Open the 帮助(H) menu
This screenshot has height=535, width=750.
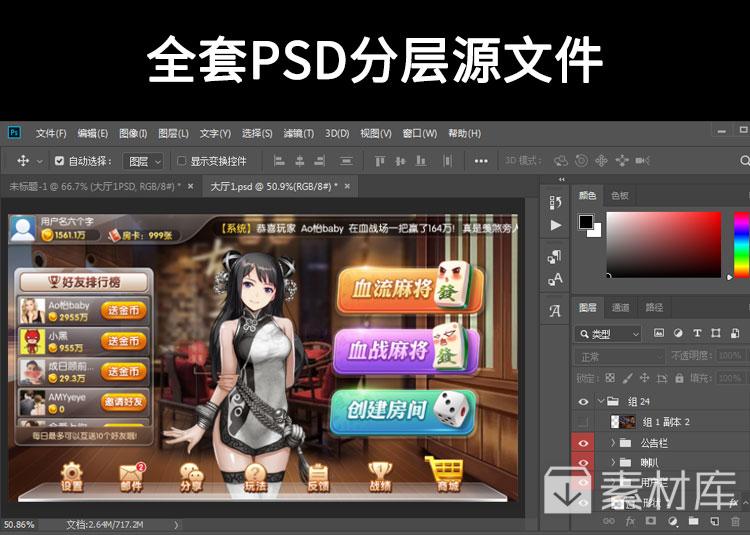pos(464,133)
